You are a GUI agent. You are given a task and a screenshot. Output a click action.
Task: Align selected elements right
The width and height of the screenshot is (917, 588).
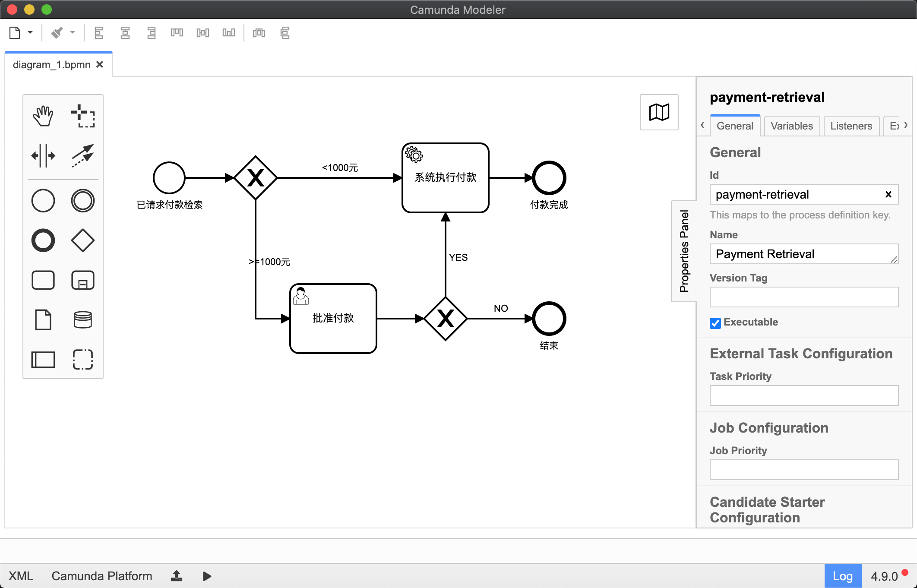(x=151, y=33)
